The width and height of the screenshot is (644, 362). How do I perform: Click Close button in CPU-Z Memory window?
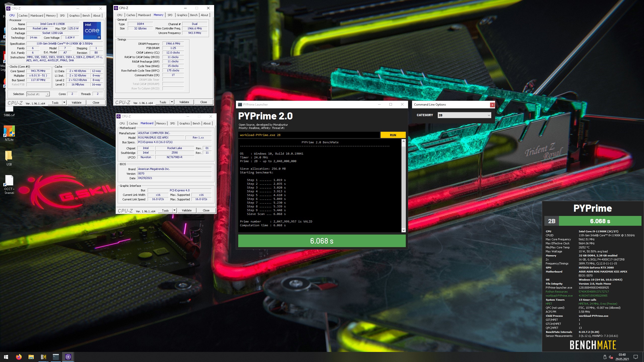tap(204, 102)
